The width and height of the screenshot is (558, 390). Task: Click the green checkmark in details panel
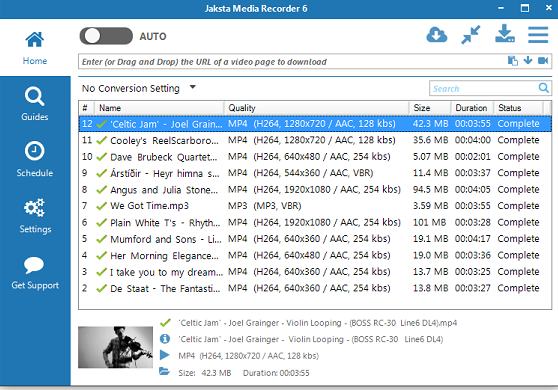(165, 323)
